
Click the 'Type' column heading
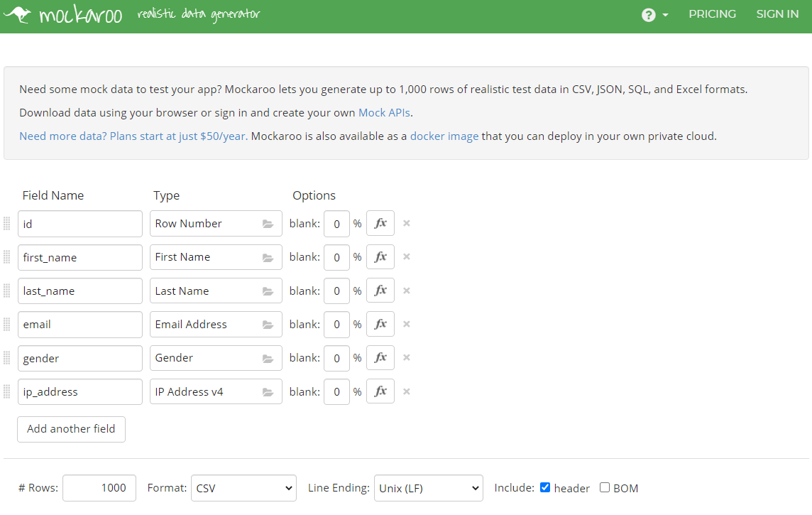[166, 195]
